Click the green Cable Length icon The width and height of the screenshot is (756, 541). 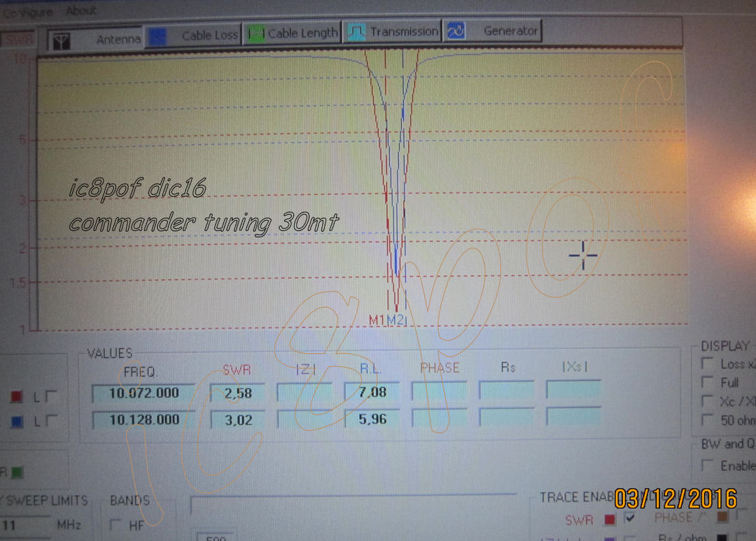[x=256, y=35]
